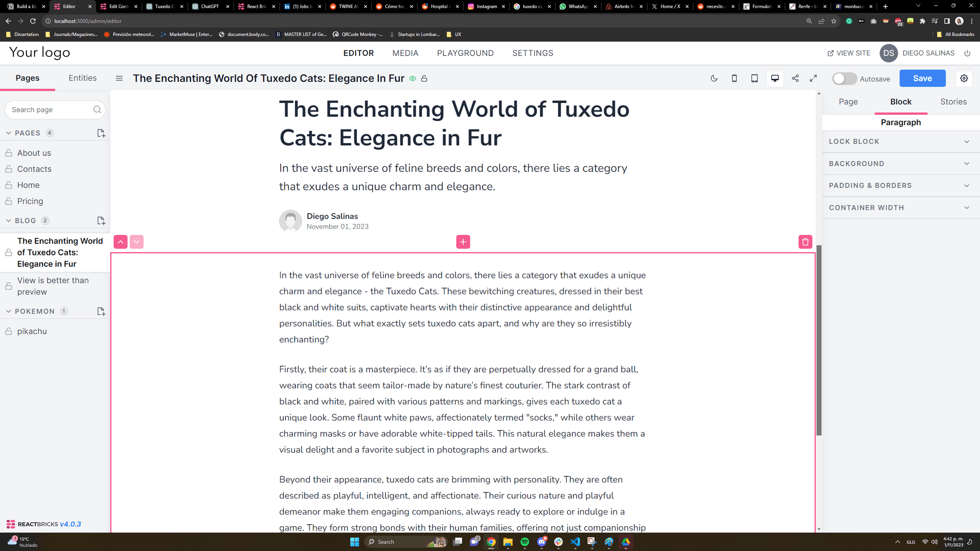Click the fullscreen expand icon
Screen dimensions: 980x551
coord(814,79)
